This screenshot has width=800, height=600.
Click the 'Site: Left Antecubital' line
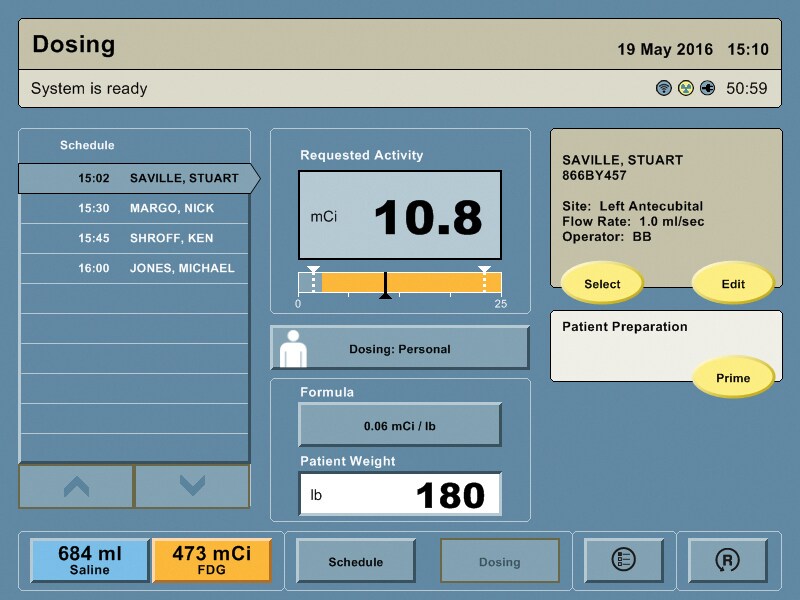tap(633, 207)
